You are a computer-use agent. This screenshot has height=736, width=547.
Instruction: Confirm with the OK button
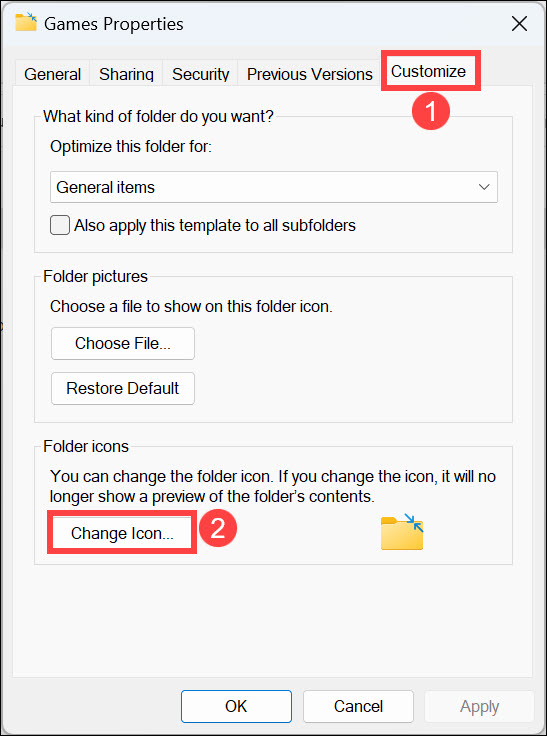point(237,706)
